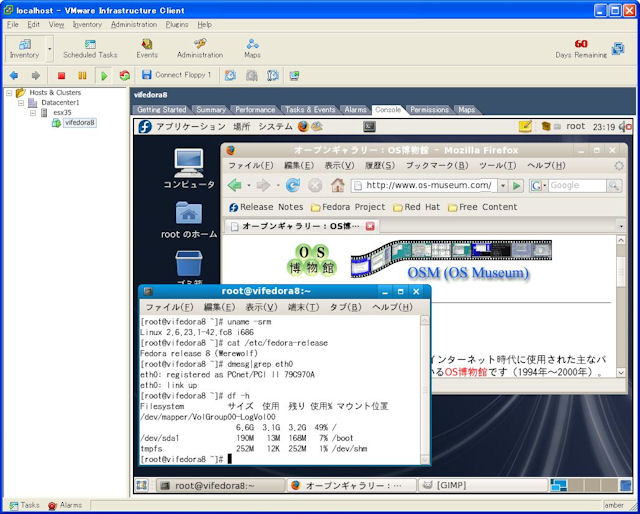This screenshot has height=514, width=640.
Task: Open Alarms panel in status bar
Action: (x=65, y=505)
